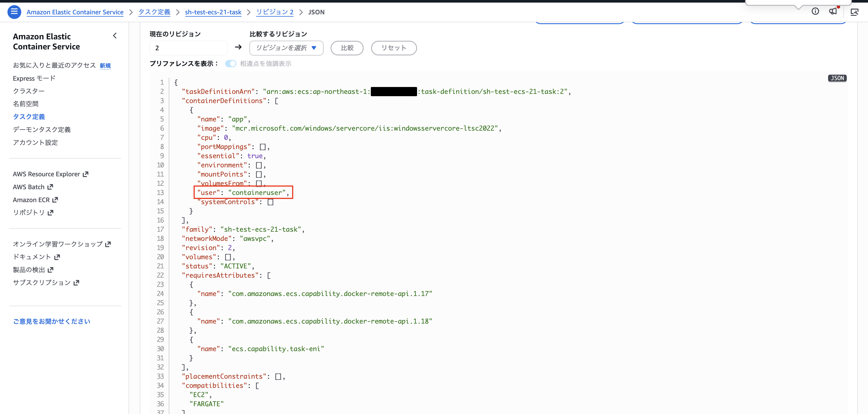The width and height of the screenshot is (868, 414).
Task: Open the info panel icon
Action: (815, 11)
